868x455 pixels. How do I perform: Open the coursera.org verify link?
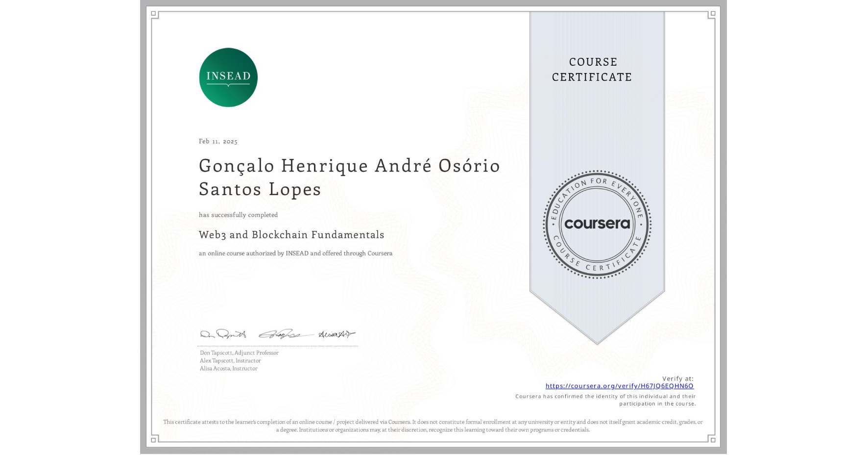point(620,386)
